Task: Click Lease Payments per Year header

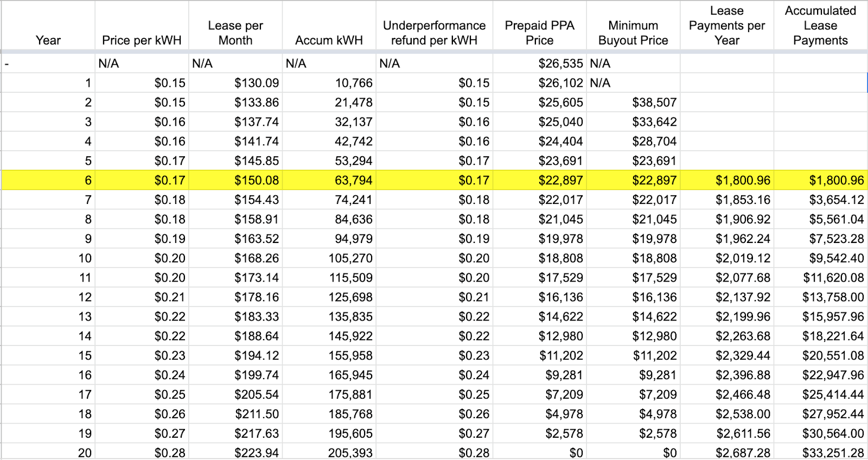Action: point(727,25)
